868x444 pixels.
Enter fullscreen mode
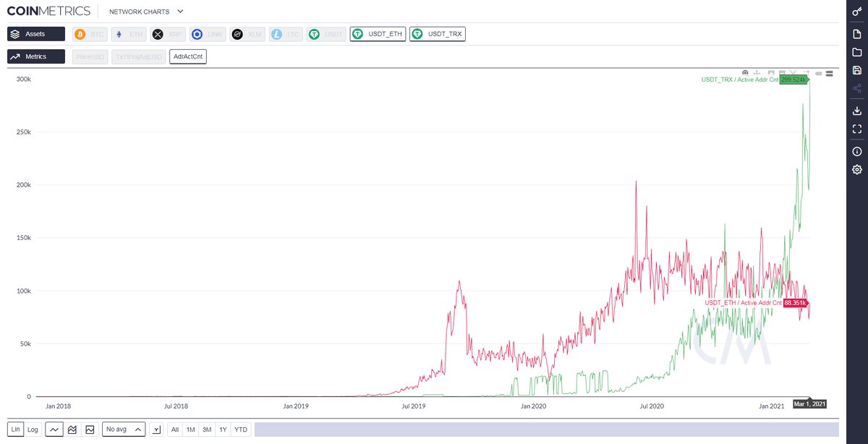(x=857, y=129)
